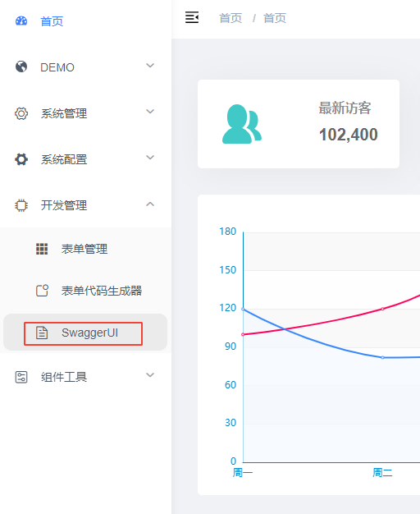Select 表单管理 in the sidebar
420x514 pixels.
[x=85, y=249]
